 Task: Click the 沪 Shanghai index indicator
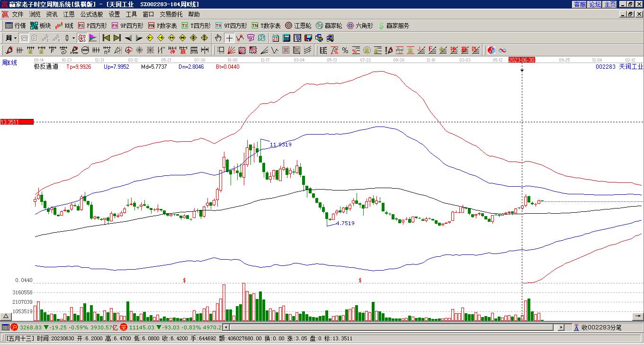(14, 327)
